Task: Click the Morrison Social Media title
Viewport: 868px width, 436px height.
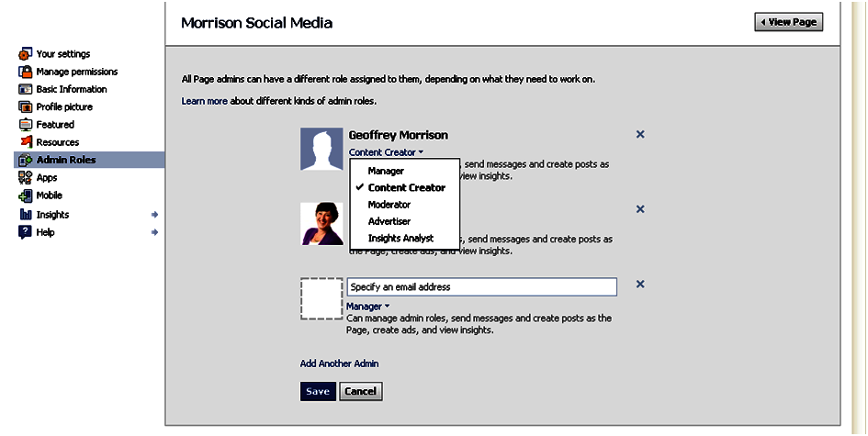Action: [256, 23]
